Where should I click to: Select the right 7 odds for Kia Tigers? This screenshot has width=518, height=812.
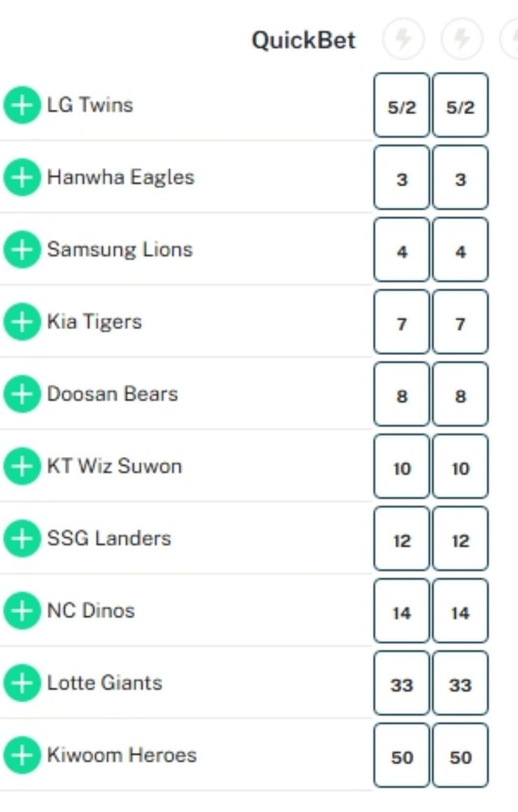click(461, 323)
